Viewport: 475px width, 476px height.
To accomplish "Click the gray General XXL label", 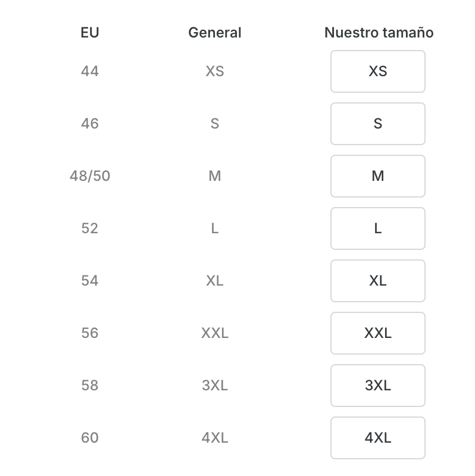I will point(215,333).
